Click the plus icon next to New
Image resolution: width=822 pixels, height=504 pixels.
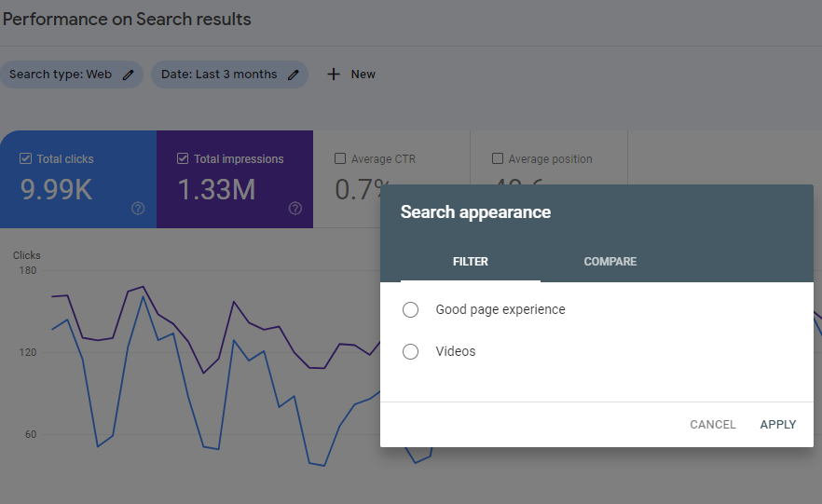click(334, 75)
